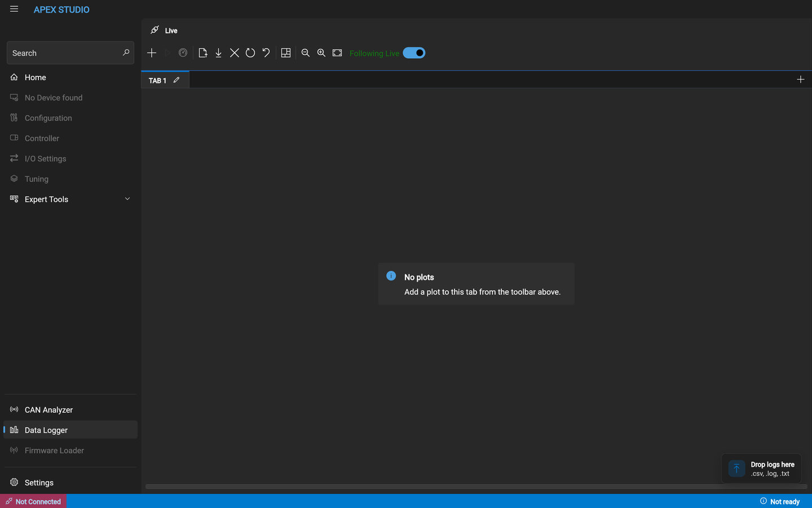
Task: Click the CAN Analyzer signal icon
Action: click(14, 409)
